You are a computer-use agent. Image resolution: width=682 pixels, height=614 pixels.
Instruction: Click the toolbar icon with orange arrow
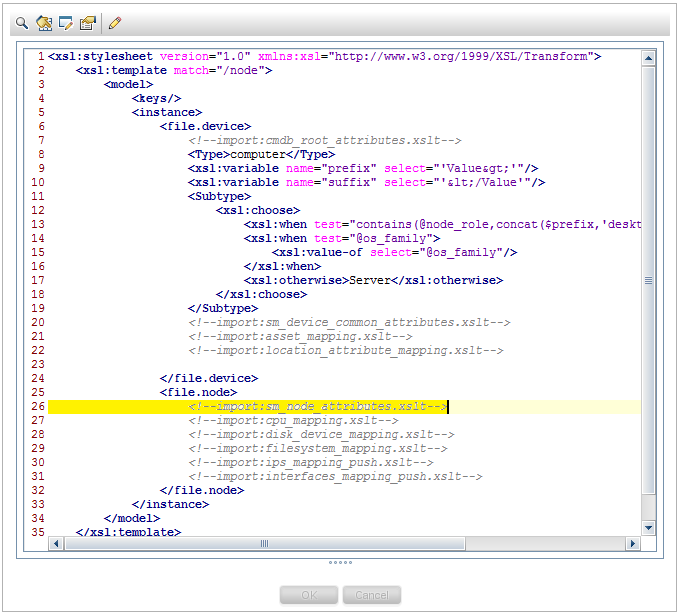coord(44,21)
